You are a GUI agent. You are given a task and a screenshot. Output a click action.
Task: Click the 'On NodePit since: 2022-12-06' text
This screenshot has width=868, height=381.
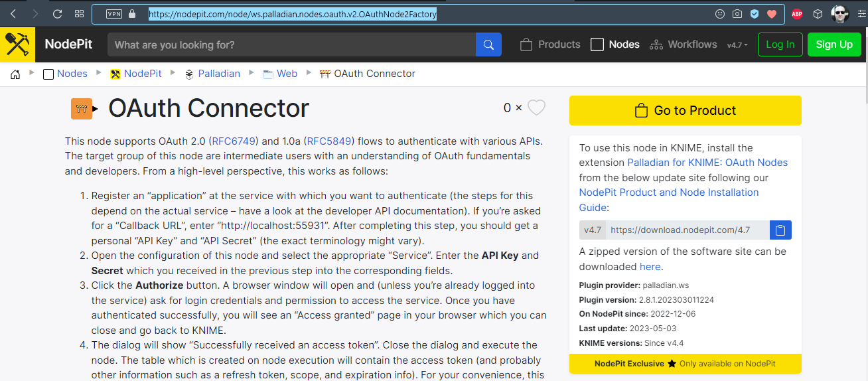pyautogui.click(x=636, y=314)
